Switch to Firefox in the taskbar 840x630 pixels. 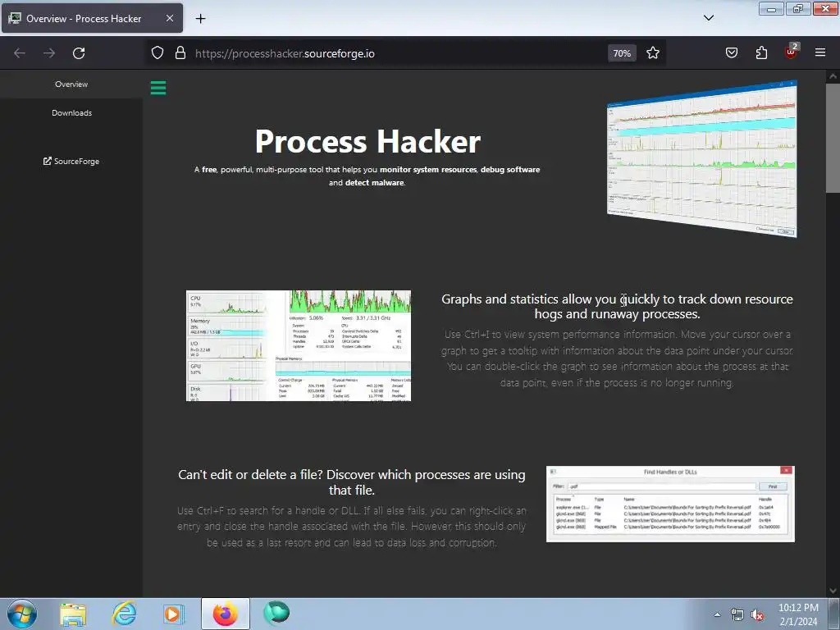click(x=226, y=614)
